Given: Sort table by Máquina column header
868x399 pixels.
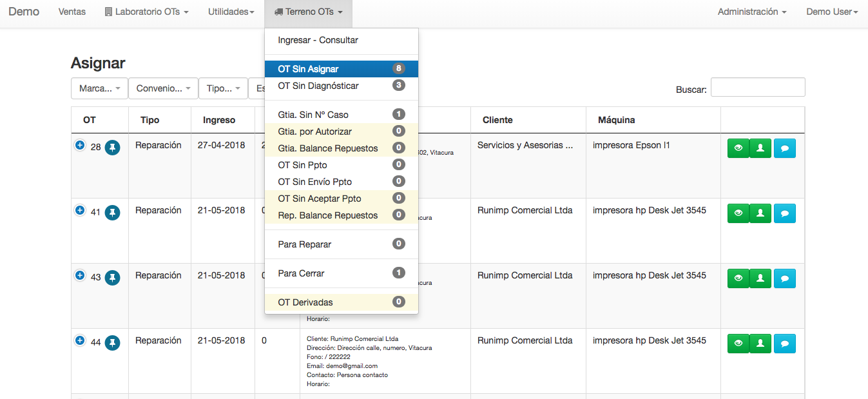Looking at the screenshot, I should (653, 120).
